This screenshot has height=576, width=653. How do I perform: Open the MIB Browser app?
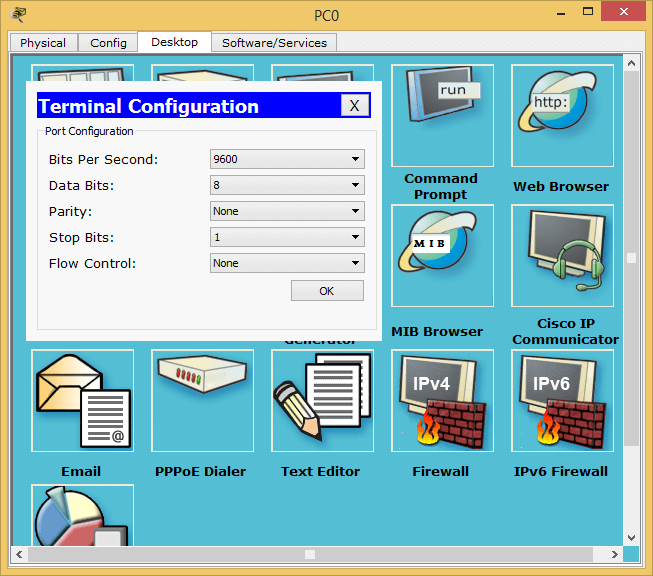[442, 255]
